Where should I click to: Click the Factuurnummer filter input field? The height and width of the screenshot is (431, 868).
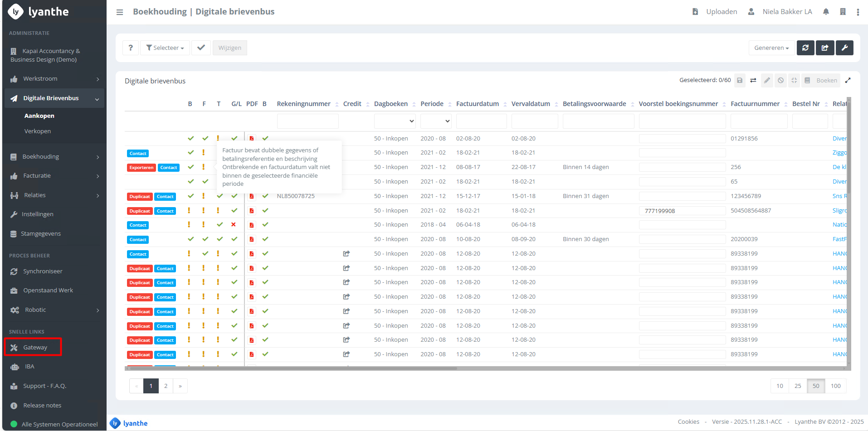coord(759,121)
